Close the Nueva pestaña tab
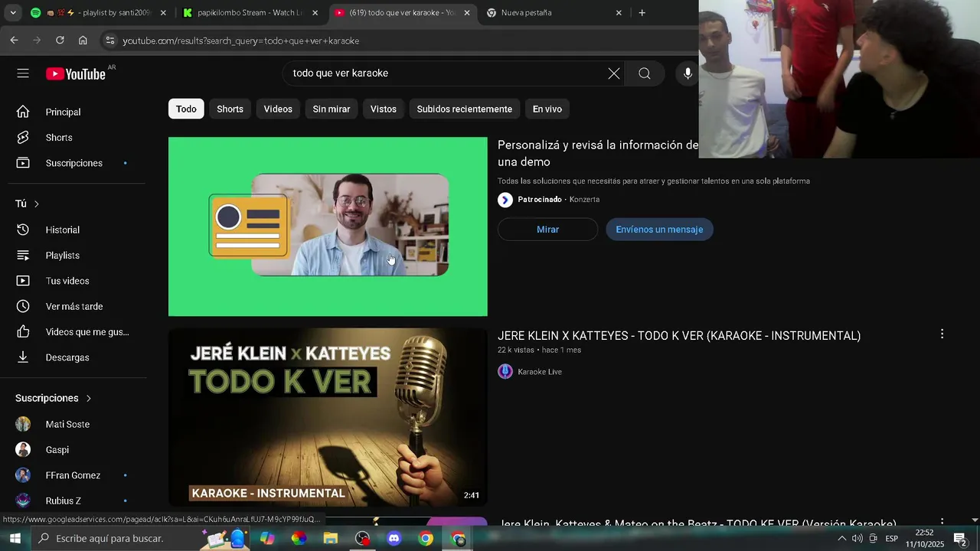The width and height of the screenshot is (980, 551). tap(619, 13)
